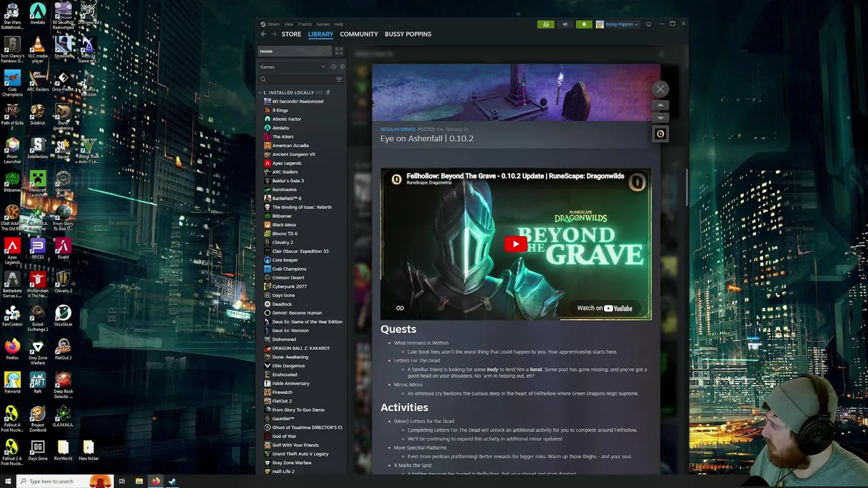The height and width of the screenshot is (488, 868).
Task: Click the taskbar search box
Action: (x=64, y=481)
